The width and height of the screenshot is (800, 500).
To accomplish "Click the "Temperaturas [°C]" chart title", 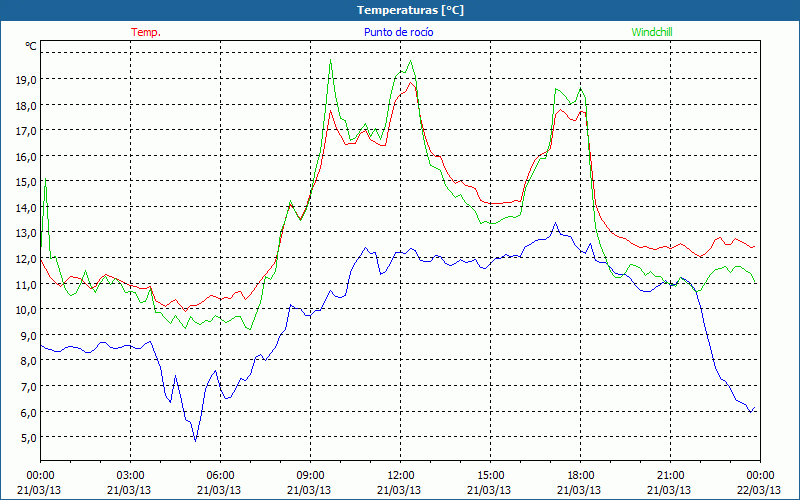I will 410,10.
